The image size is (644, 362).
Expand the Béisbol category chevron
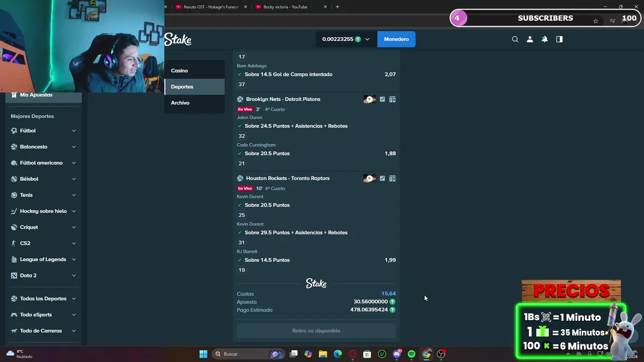[73, 179]
